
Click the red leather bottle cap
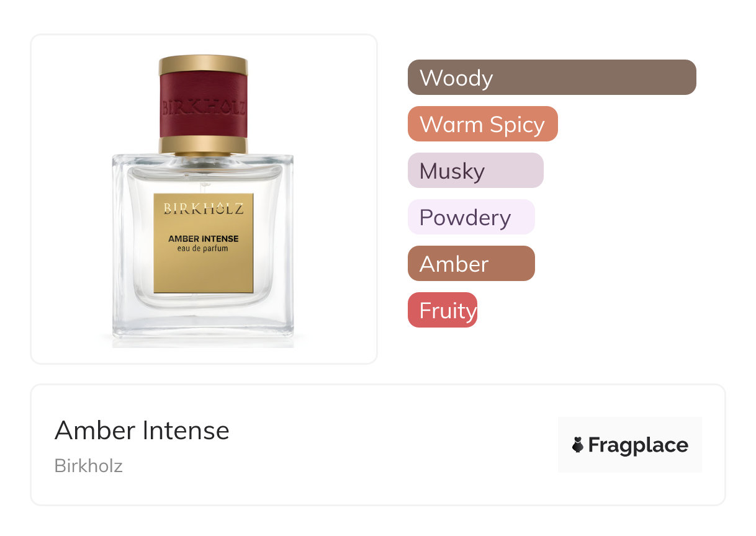tap(204, 105)
